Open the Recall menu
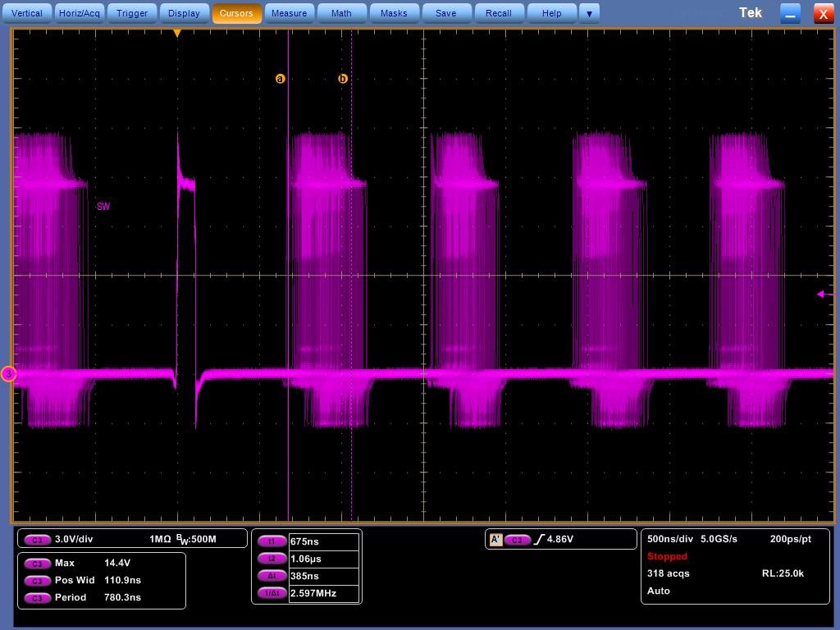840x630 pixels. click(499, 13)
